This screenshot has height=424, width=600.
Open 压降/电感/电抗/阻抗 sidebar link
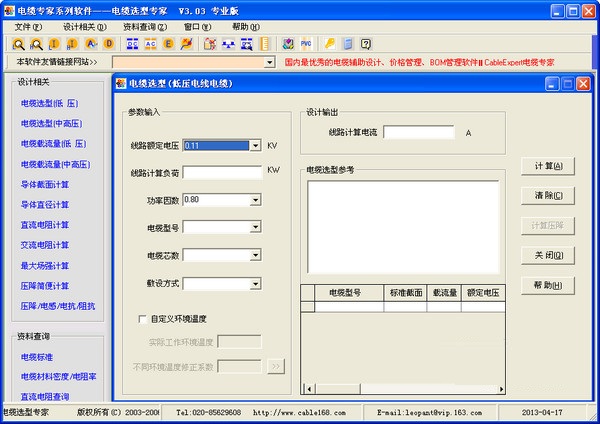[58, 306]
